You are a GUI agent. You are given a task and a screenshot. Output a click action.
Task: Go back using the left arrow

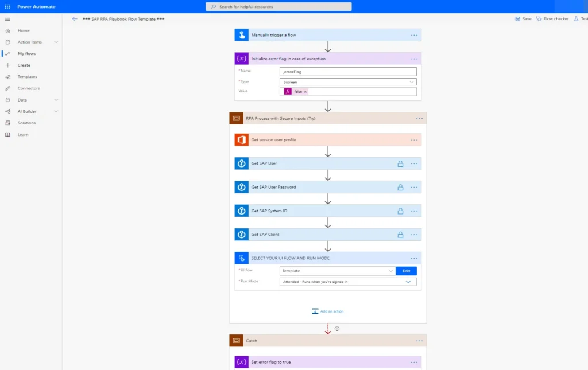pos(75,19)
